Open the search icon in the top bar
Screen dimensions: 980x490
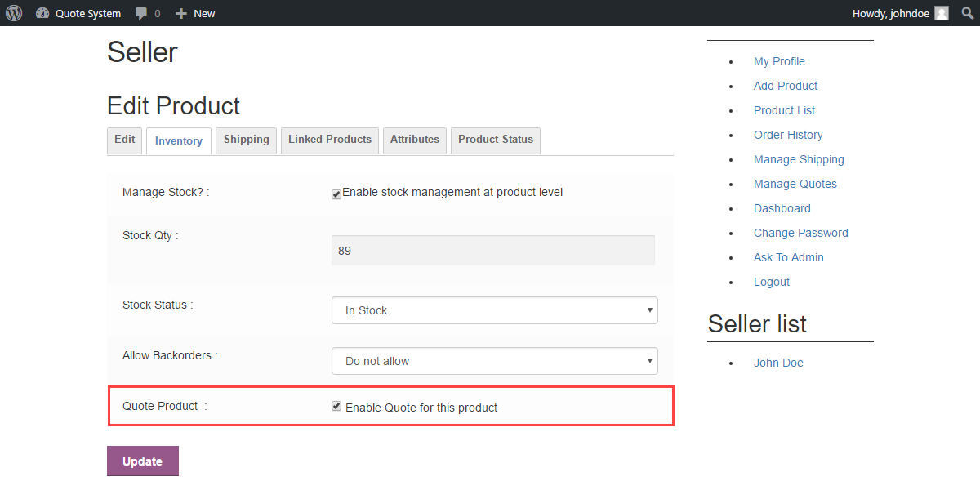pyautogui.click(x=967, y=13)
